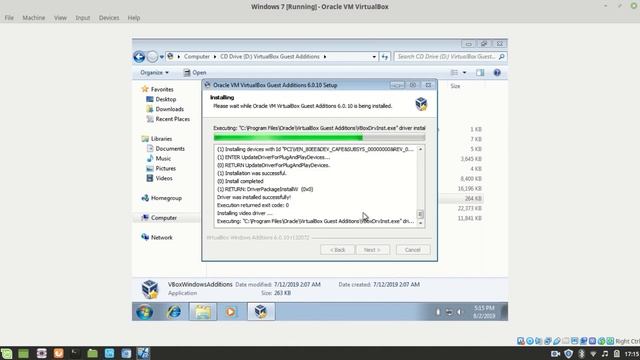
Task: Cancel the Guest Additions installation
Action: (413, 250)
